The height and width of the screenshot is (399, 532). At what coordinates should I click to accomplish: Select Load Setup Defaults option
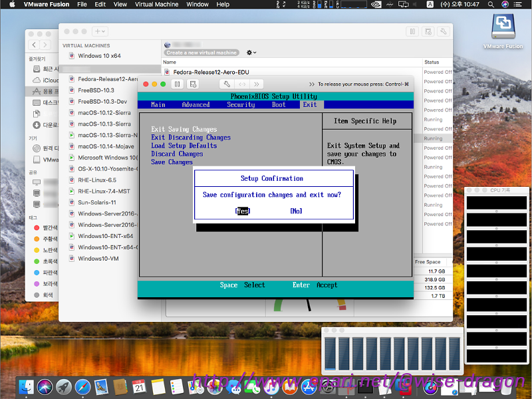click(x=184, y=146)
